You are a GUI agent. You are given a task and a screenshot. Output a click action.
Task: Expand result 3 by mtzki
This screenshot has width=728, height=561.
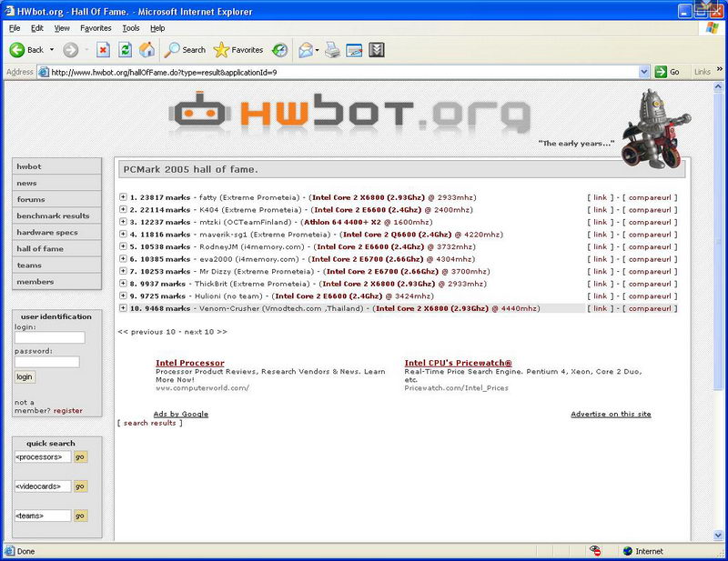point(123,222)
